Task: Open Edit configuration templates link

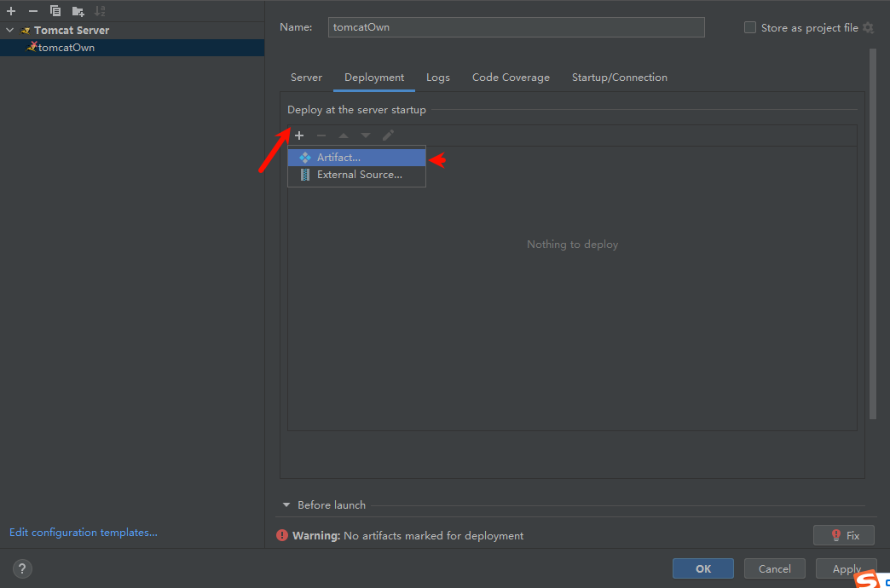Action: (x=84, y=533)
